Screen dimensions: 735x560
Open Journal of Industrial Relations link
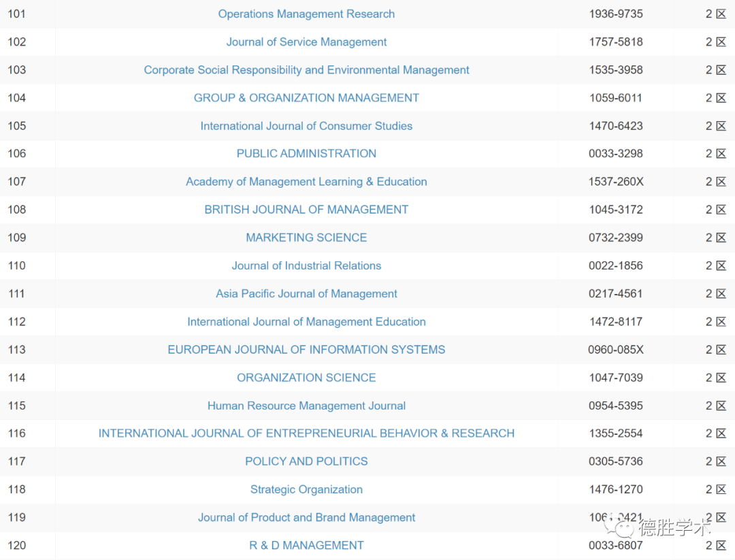pos(306,265)
